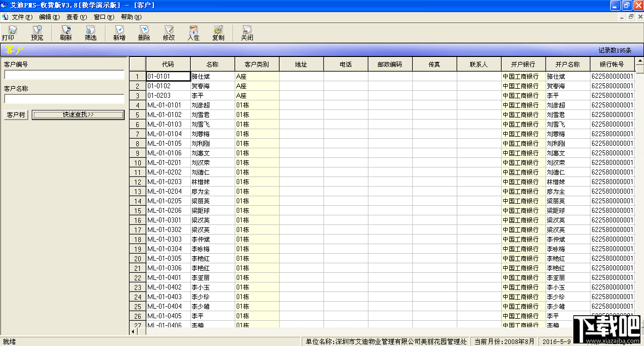Open the 预览 preview tool
The height and width of the screenshot is (346, 644).
(37, 33)
